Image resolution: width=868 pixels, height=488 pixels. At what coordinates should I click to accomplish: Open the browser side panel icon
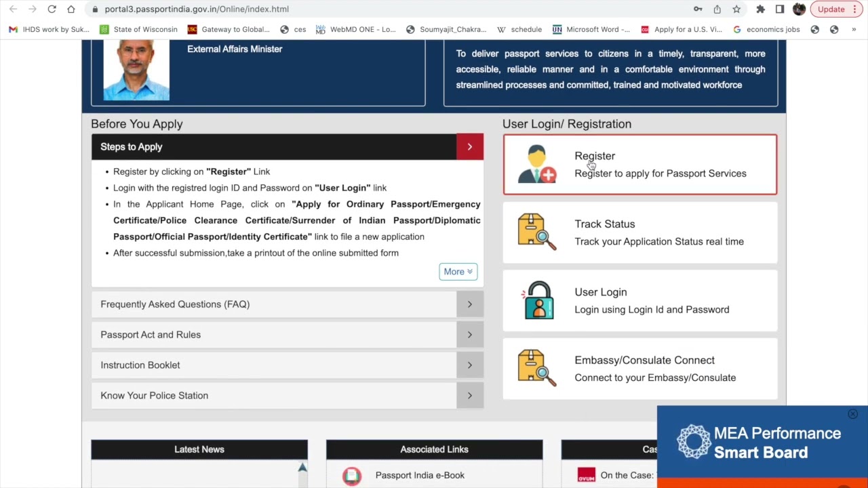(779, 9)
